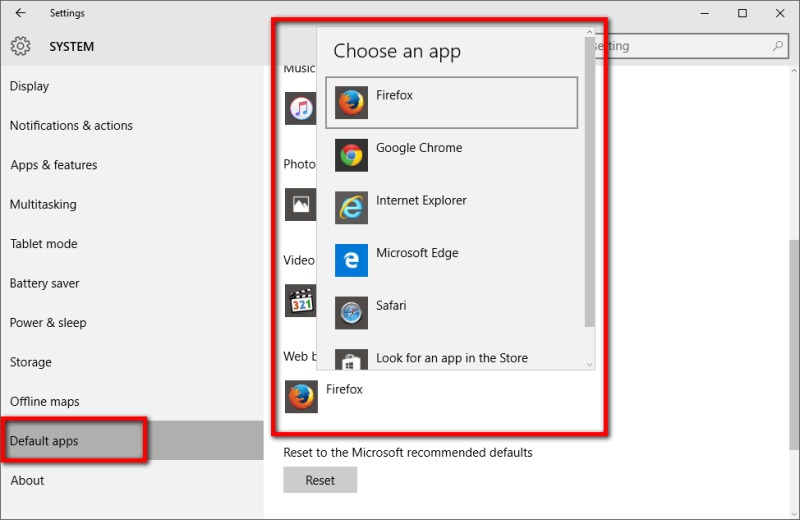Click the Photos viewer icon
800x520 pixels.
click(301, 205)
